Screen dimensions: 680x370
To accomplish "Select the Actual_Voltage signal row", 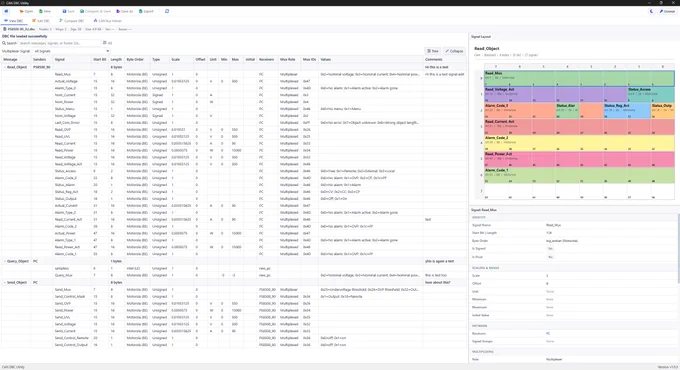I will click(234, 81).
